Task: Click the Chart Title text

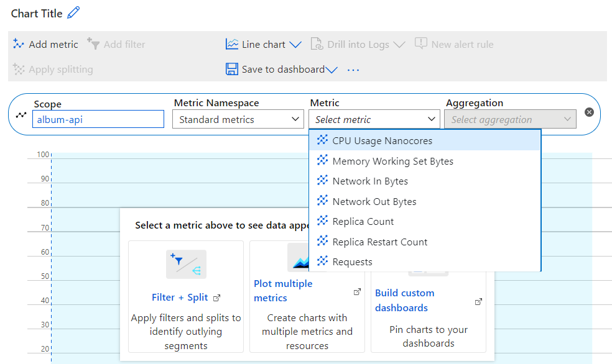Action: [37, 13]
